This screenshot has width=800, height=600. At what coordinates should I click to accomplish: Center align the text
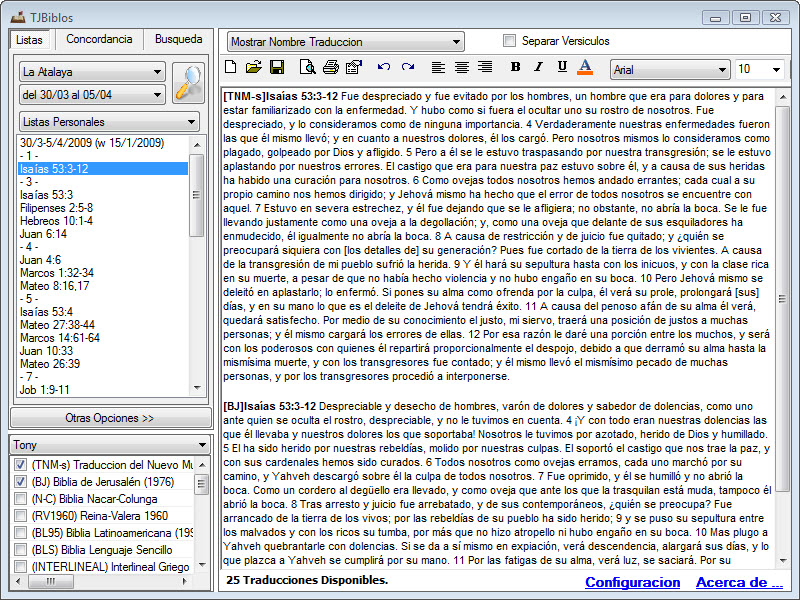point(462,67)
